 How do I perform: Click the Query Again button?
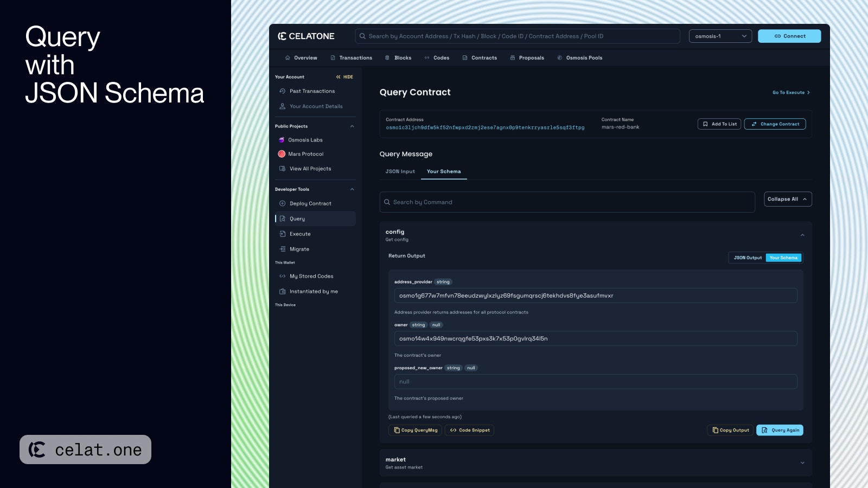point(780,430)
